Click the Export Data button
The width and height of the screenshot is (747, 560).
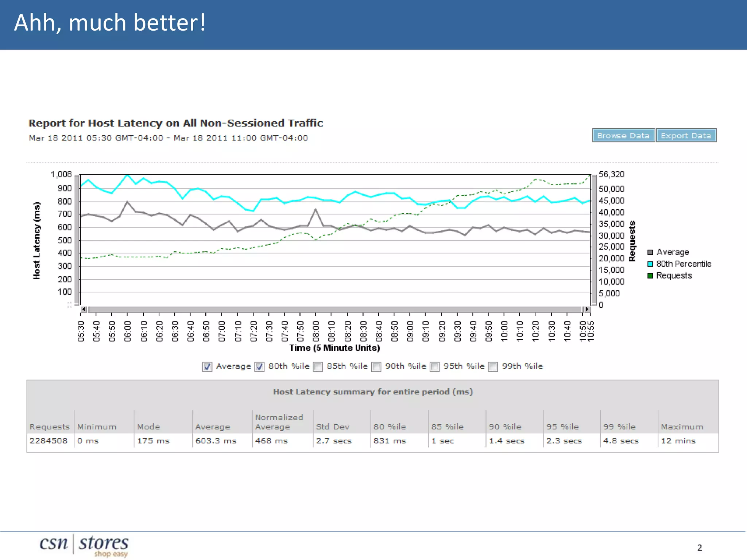tap(686, 136)
